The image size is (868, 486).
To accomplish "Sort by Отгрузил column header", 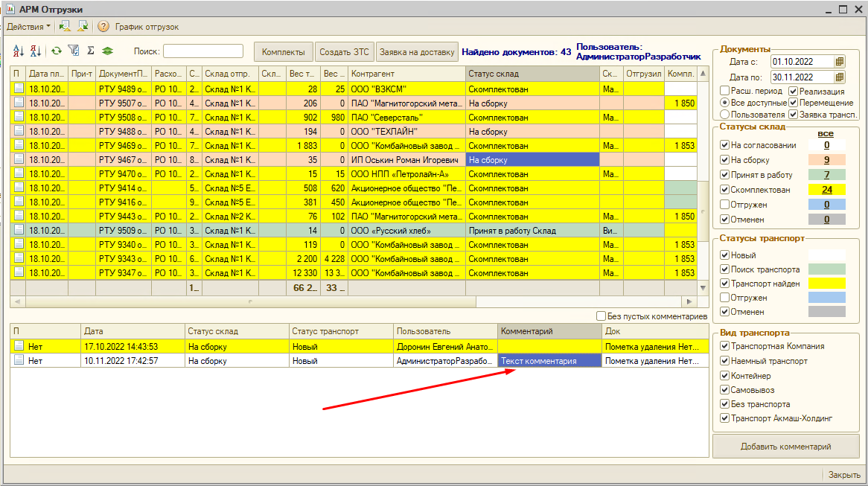I will [x=643, y=74].
